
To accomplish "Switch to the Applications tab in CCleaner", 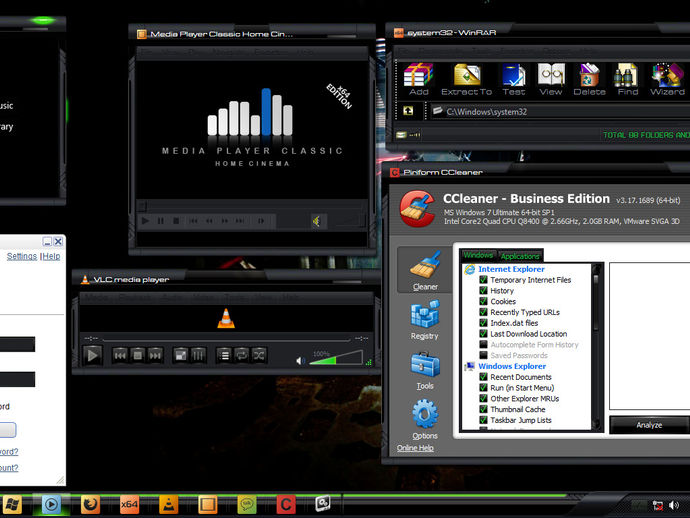I will coord(520,256).
